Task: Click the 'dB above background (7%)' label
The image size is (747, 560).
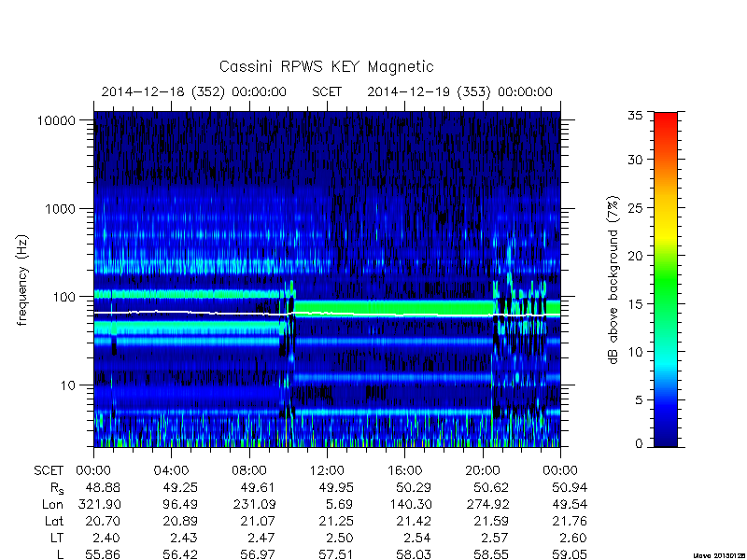Action: [613, 280]
